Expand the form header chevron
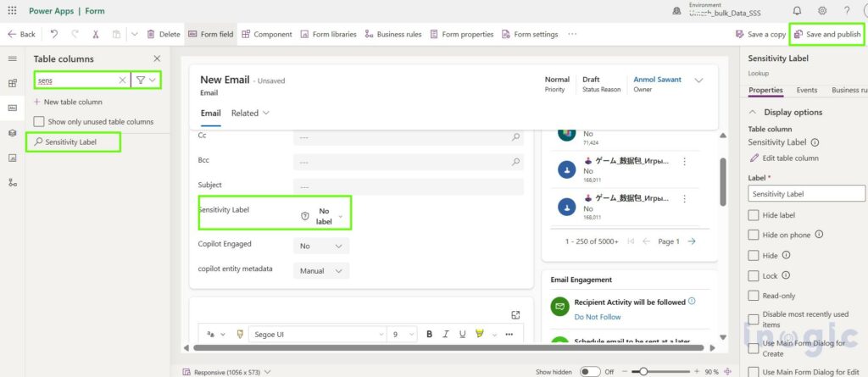 pos(698,80)
